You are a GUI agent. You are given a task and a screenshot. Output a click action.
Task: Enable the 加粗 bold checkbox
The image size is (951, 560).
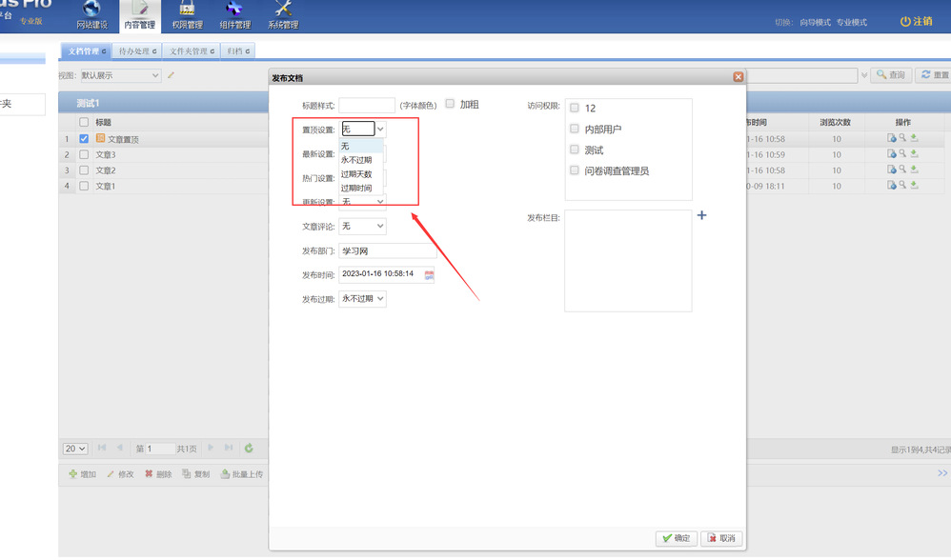coord(450,104)
